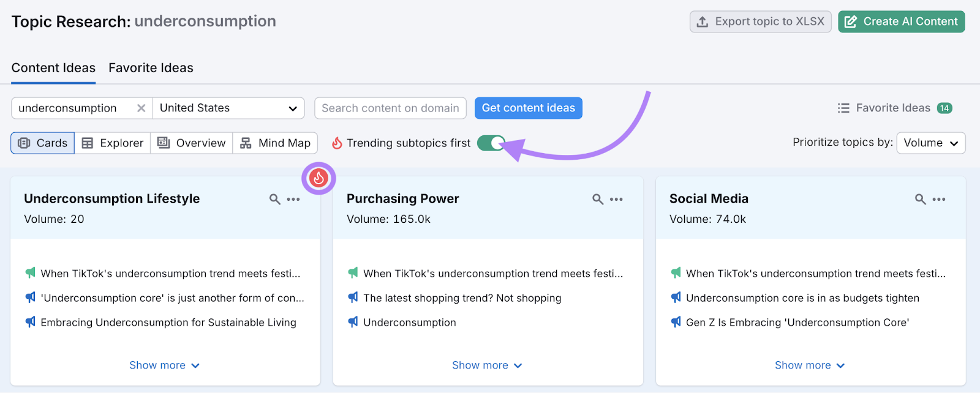
Task: Switch to the Content Ideas tab
Action: coord(53,68)
